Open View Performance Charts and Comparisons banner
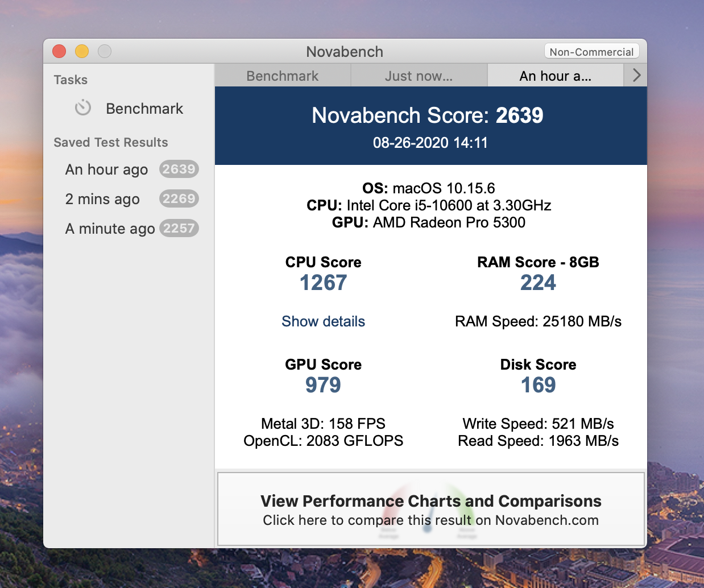 click(431, 510)
